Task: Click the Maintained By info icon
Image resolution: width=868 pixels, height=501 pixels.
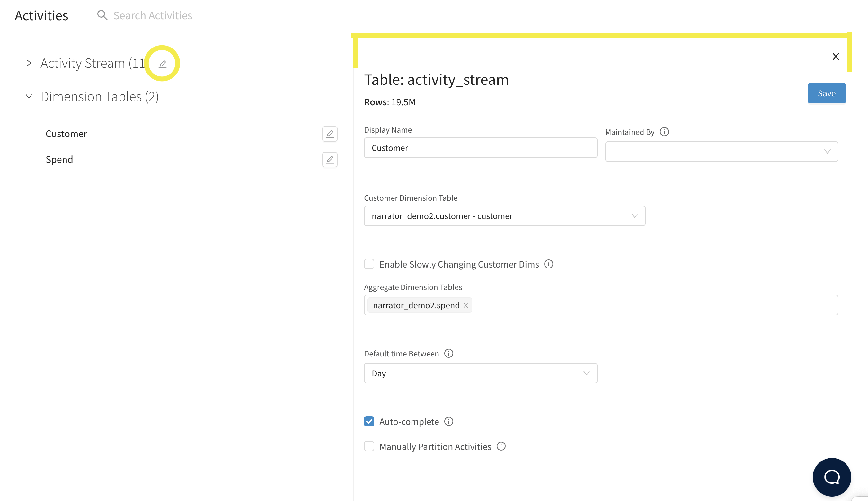Action: pos(664,132)
